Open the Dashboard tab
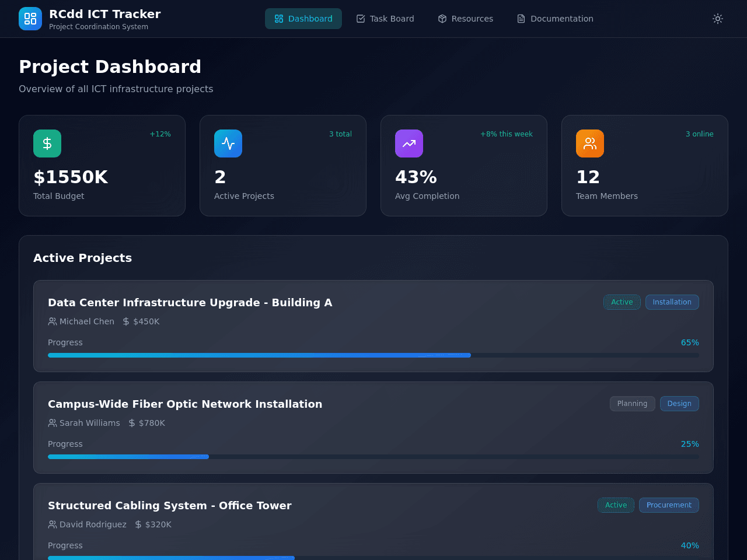The width and height of the screenshot is (747, 560). coord(303,19)
